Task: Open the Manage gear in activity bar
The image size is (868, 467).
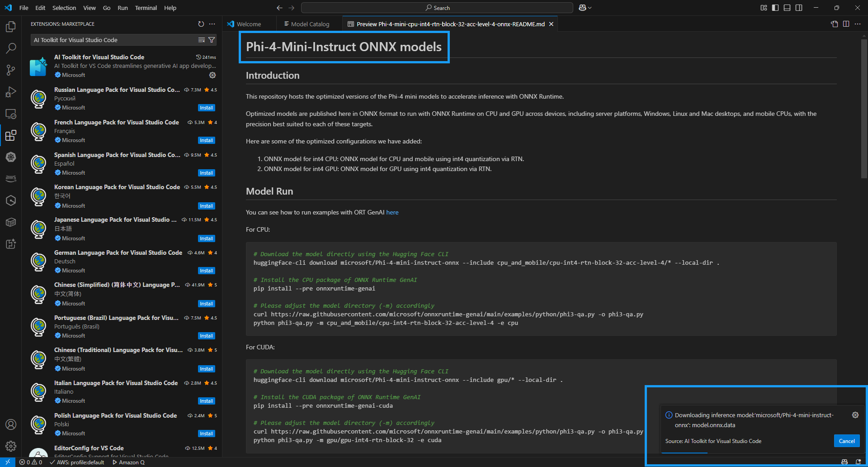Action: click(11, 446)
